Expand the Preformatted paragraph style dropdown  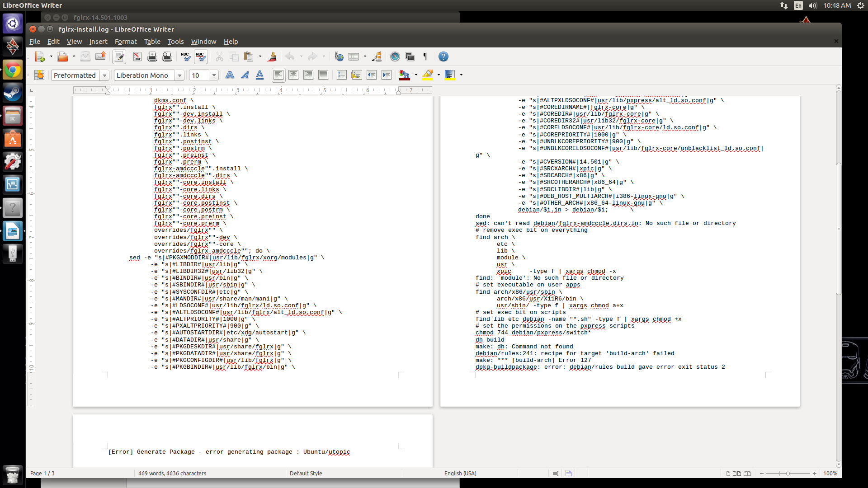104,75
